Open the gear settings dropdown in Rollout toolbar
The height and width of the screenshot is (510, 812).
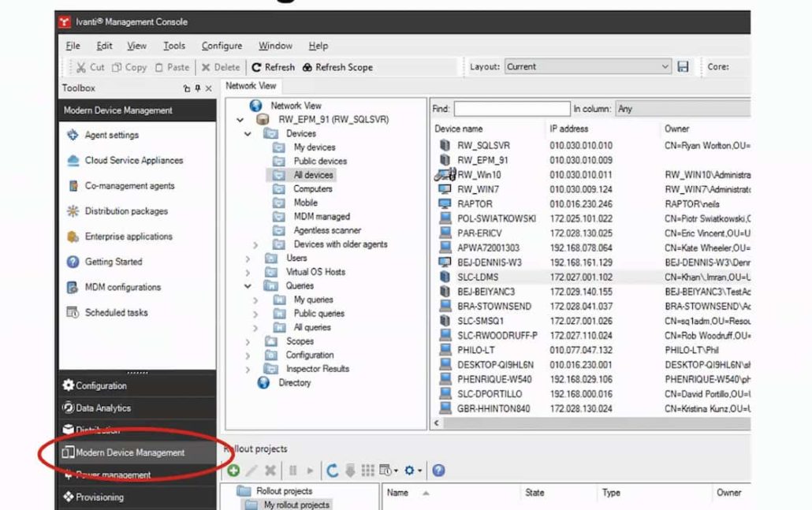click(x=413, y=470)
